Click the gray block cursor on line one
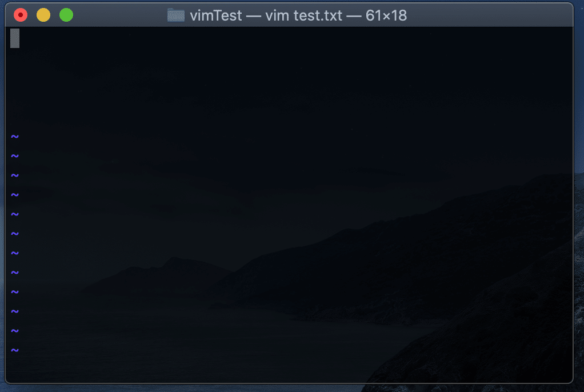Screen dimensions: 584x392 15,38
